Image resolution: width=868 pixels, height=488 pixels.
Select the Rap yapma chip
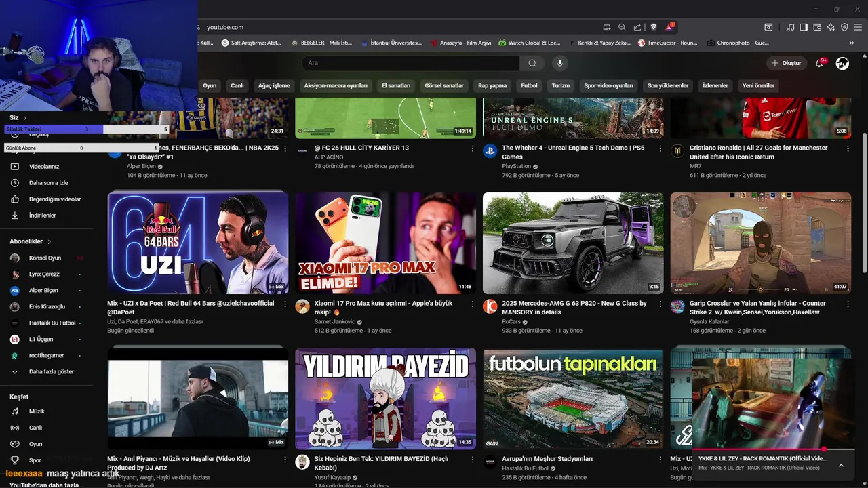tap(492, 86)
